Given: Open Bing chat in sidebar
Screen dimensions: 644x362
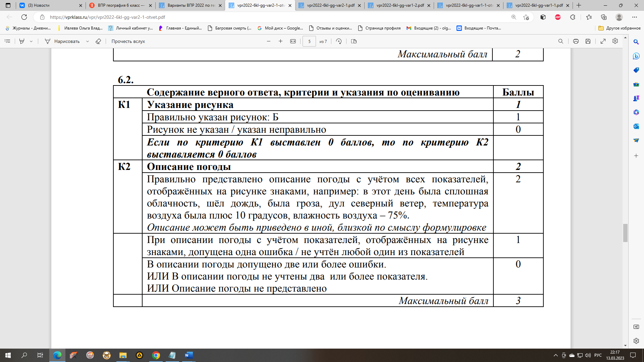Looking at the screenshot, I should coord(636,56).
